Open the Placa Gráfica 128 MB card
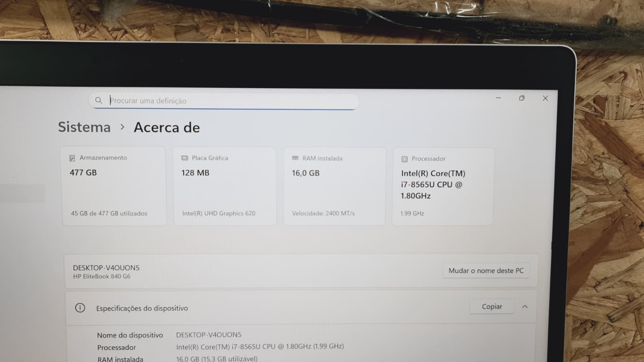Screen dimensions: 644x362 pyautogui.click(x=225, y=186)
